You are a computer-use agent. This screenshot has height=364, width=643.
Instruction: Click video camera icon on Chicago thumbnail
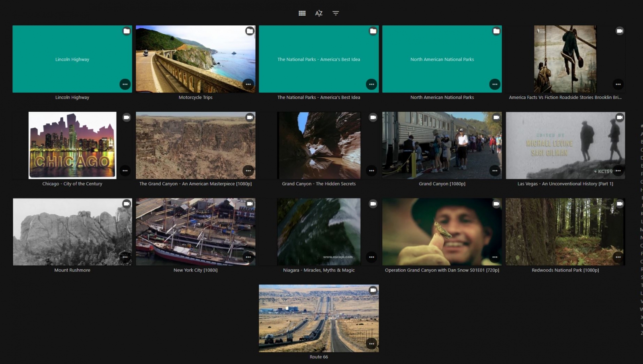(x=127, y=117)
